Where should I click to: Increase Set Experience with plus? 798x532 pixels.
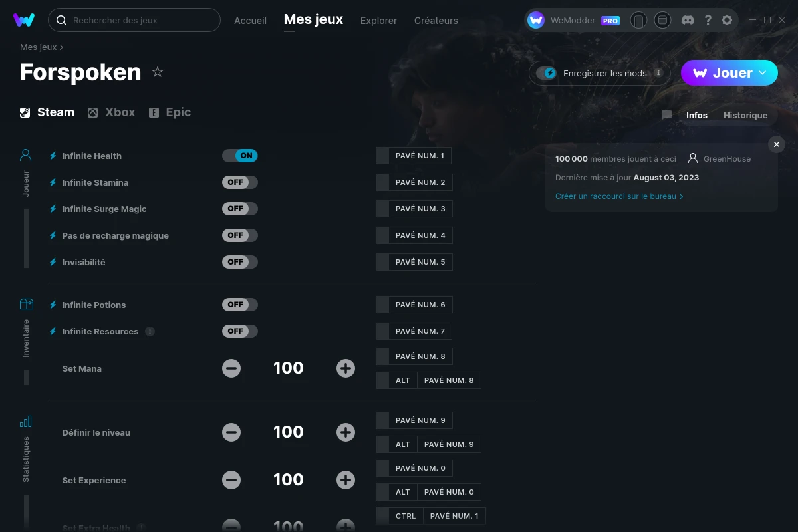click(346, 480)
